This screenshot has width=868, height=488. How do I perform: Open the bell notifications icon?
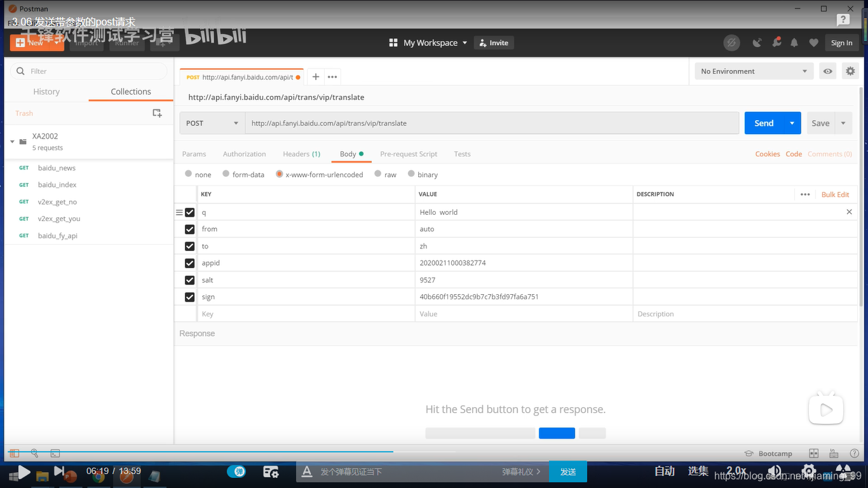click(794, 43)
